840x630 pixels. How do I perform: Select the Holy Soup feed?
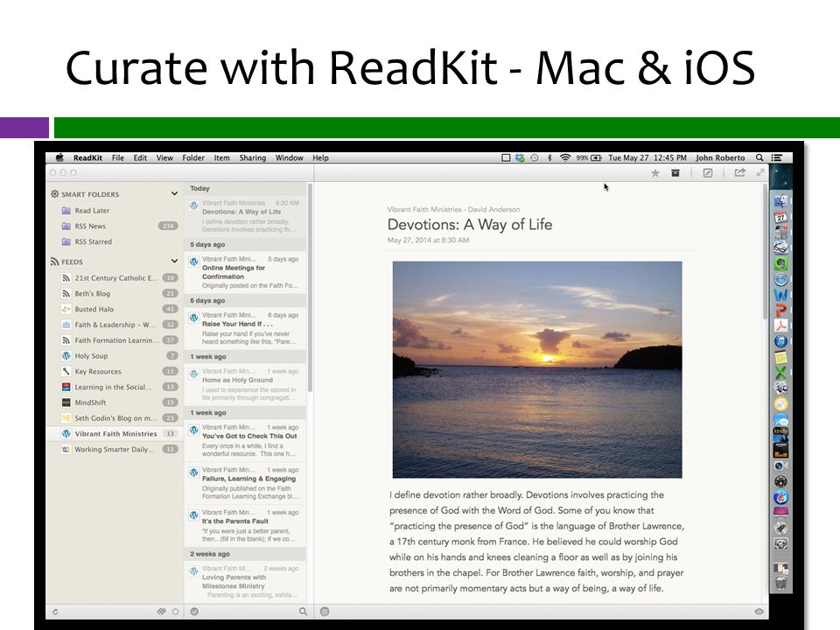[x=115, y=356]
